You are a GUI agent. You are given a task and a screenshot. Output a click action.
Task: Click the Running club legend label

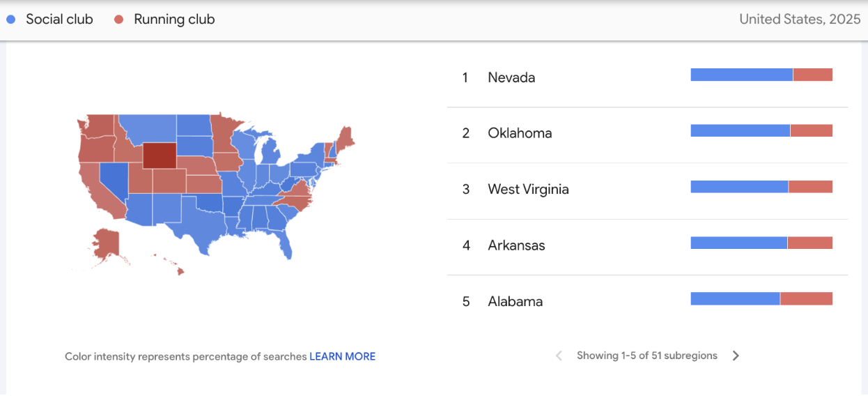[174, 20]
